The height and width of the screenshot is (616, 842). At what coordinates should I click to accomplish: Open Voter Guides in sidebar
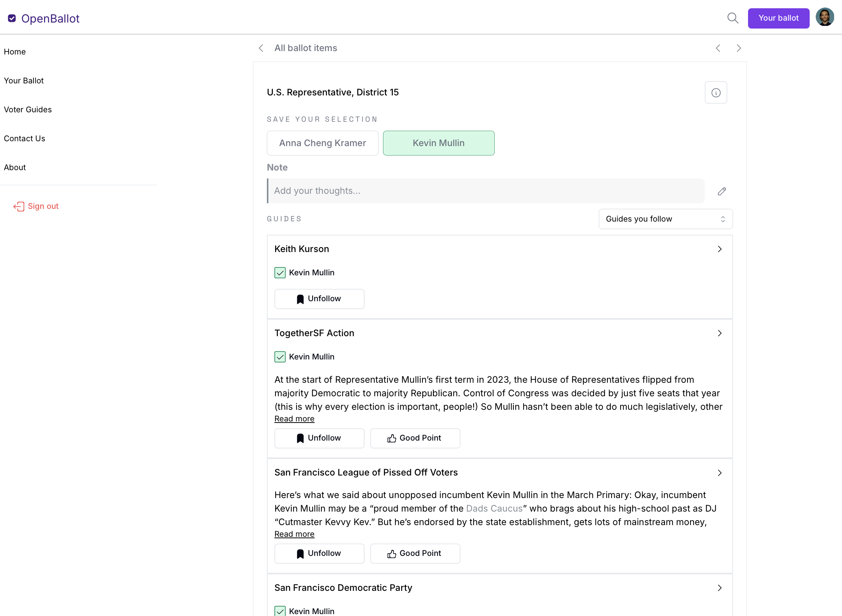[28, 110]
